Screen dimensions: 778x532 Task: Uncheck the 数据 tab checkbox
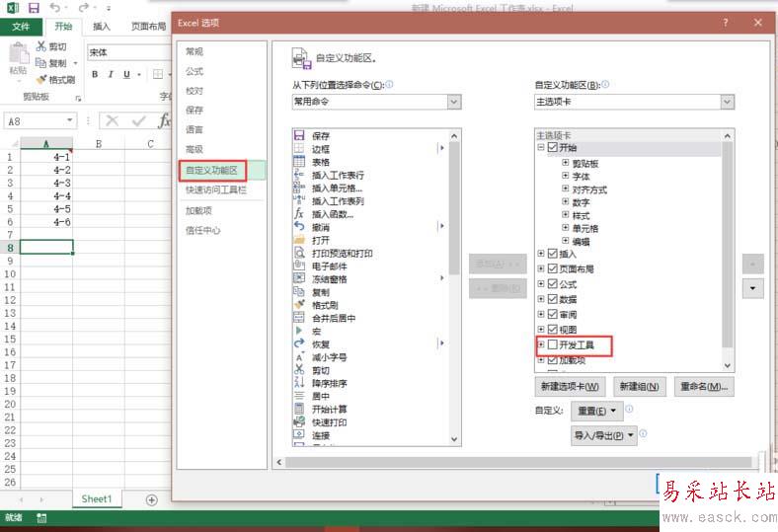pyautogui.click(x=553, y=299)
